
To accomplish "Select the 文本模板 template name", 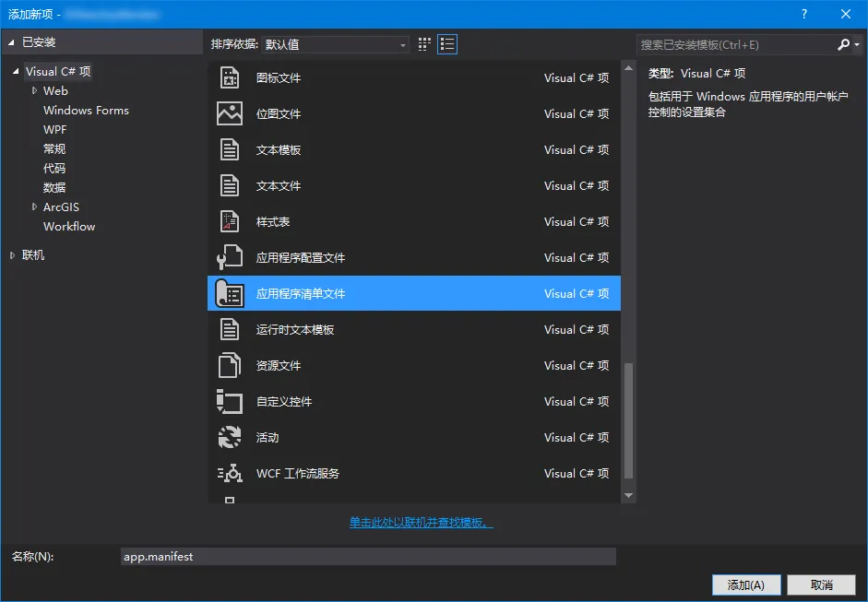I will click(279, 150).
